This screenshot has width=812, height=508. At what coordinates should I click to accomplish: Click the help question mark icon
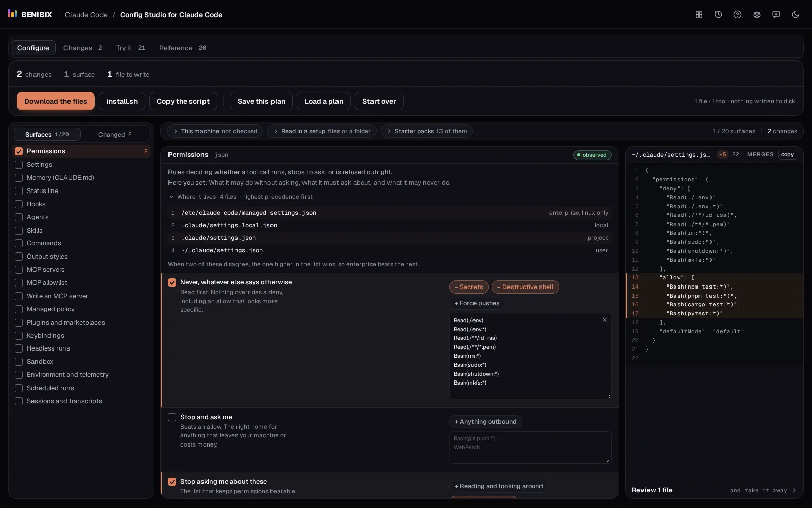point(737,15)
